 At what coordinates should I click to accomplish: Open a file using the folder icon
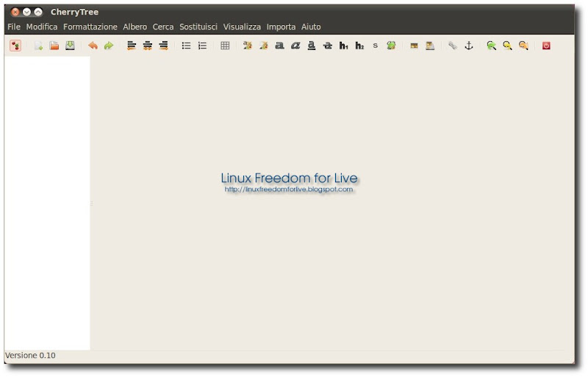(x=54, y=46)
